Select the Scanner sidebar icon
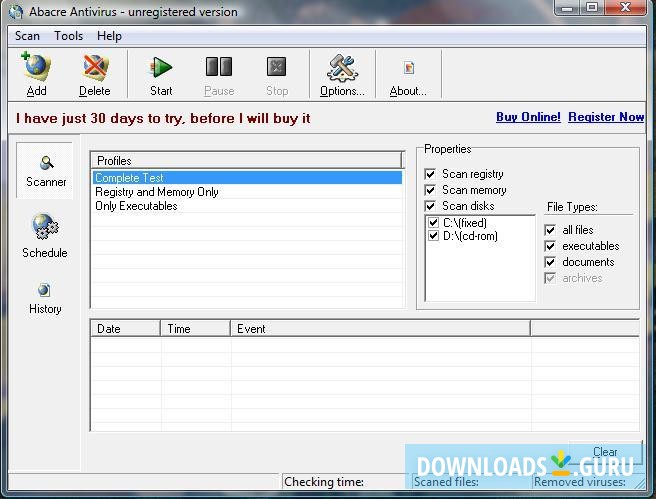Screen dimensions: 656x499 pos(46,162)
